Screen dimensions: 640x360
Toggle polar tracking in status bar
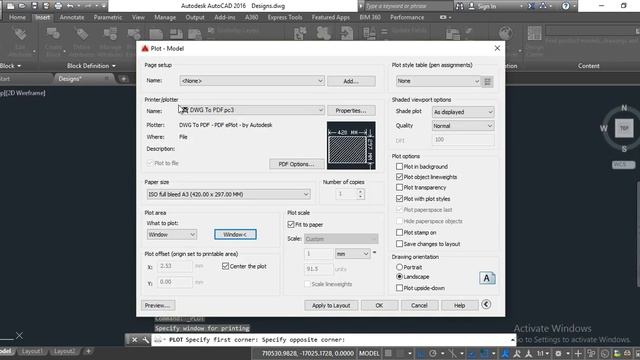tap(433, 353)
